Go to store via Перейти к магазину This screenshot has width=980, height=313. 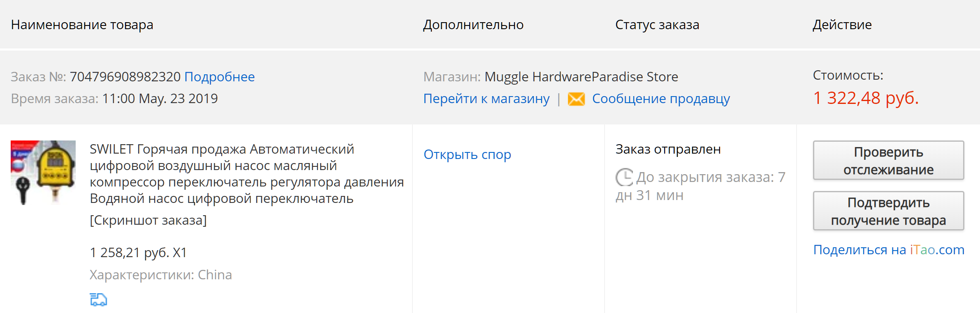(x=486, y=99)
